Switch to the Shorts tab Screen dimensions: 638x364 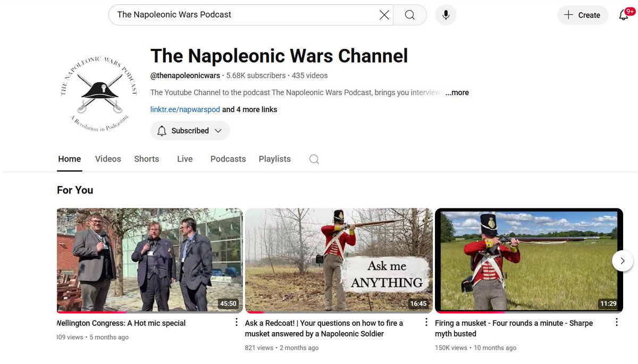click(x=146, y=159)
